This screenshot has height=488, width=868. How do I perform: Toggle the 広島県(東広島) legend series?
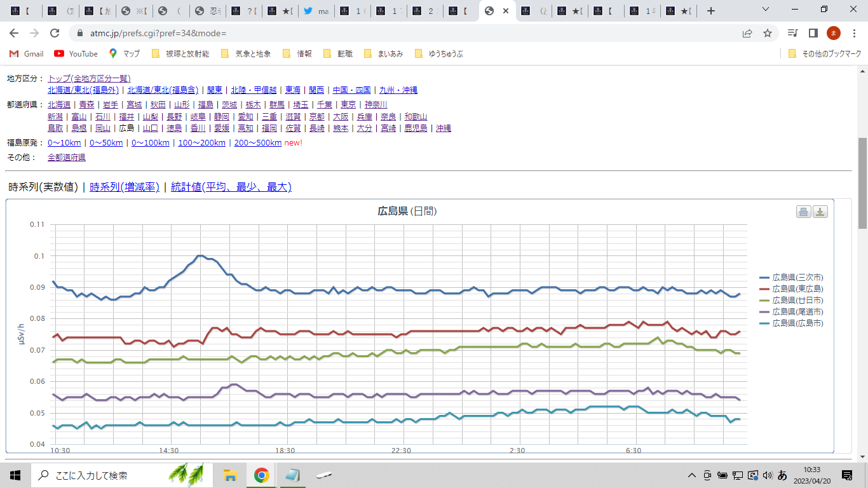[791, 289]
